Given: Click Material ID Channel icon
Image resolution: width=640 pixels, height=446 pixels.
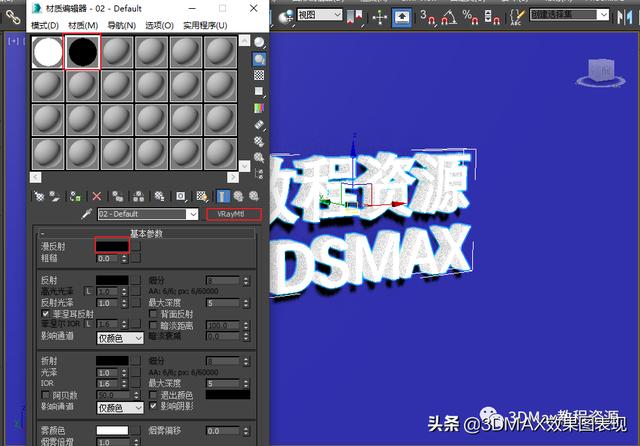Looking at the screenshot, I should coord(180,197).
